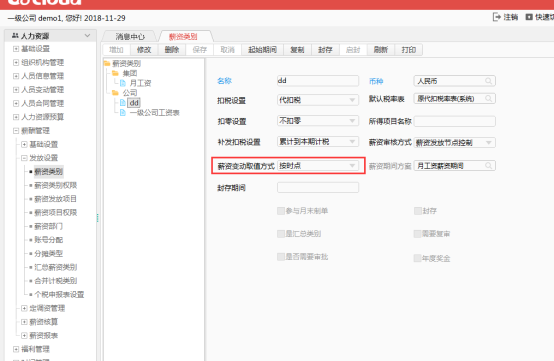Click the 薪资类别 root folder icon

click(107, 64)
